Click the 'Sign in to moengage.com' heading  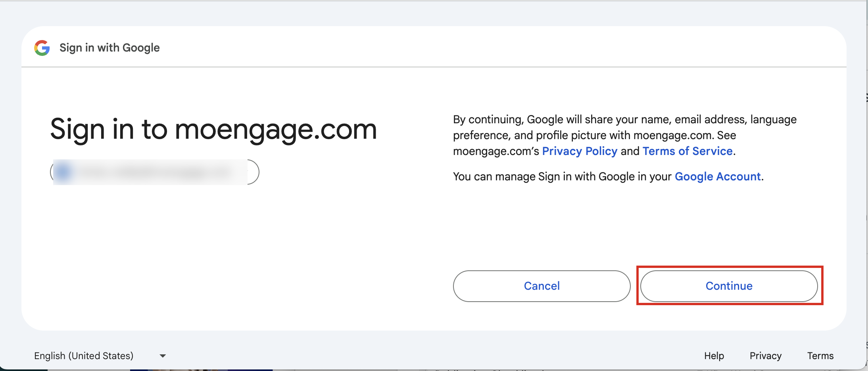[x=213, y=129]
